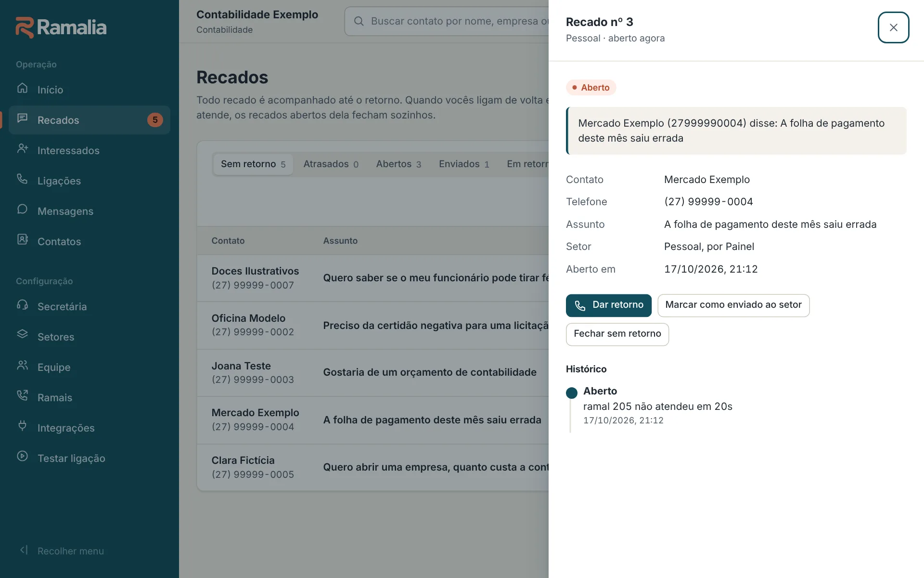The width and height of the screenshot is (924, 578).
Task: Click the Setores layers icon
Action: (x=22, y=335)
